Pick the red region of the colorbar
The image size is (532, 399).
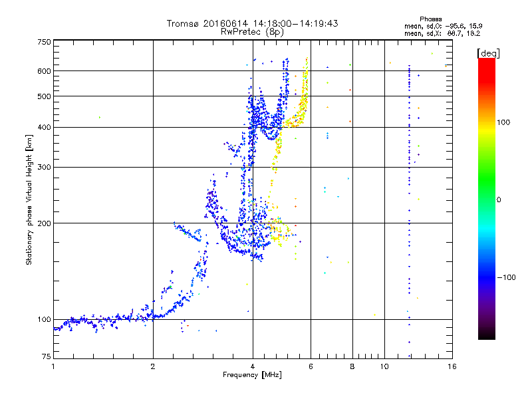click(x=487, y=70)
